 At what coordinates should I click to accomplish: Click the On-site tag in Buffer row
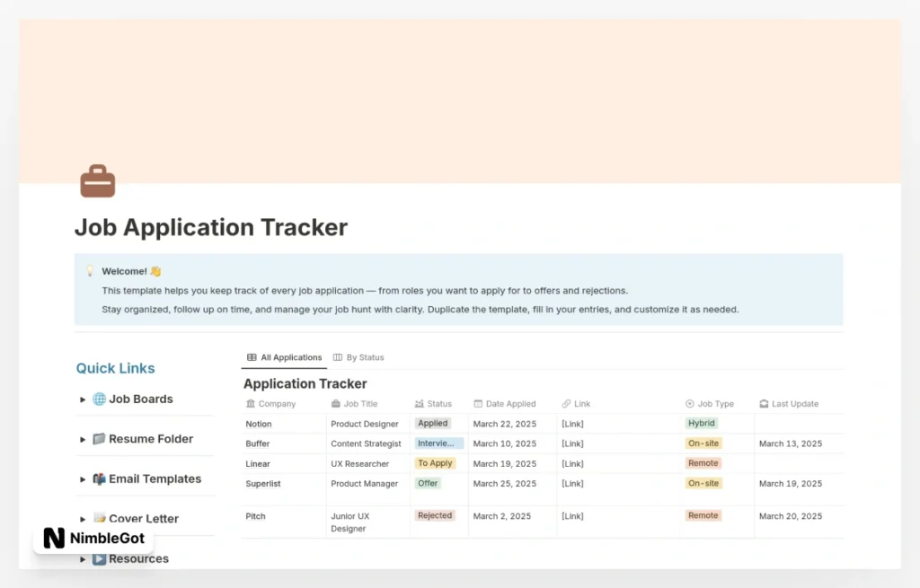[703, 443]
